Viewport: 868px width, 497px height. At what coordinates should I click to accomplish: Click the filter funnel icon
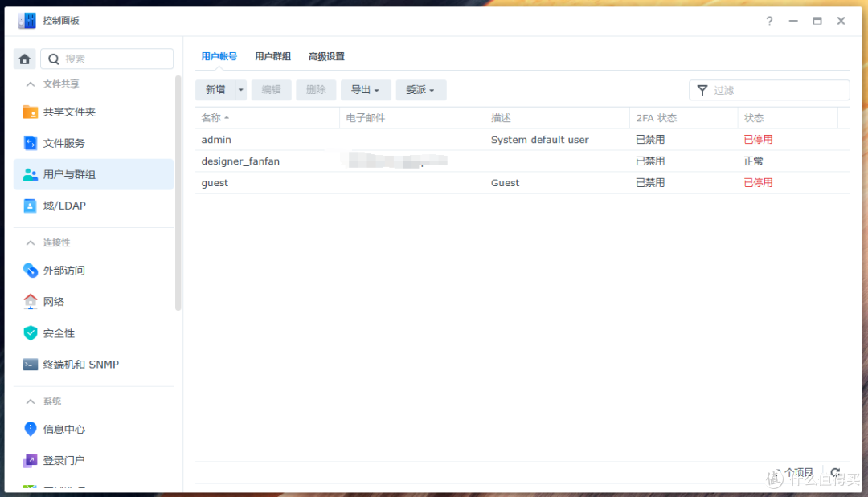click(702, 90)
